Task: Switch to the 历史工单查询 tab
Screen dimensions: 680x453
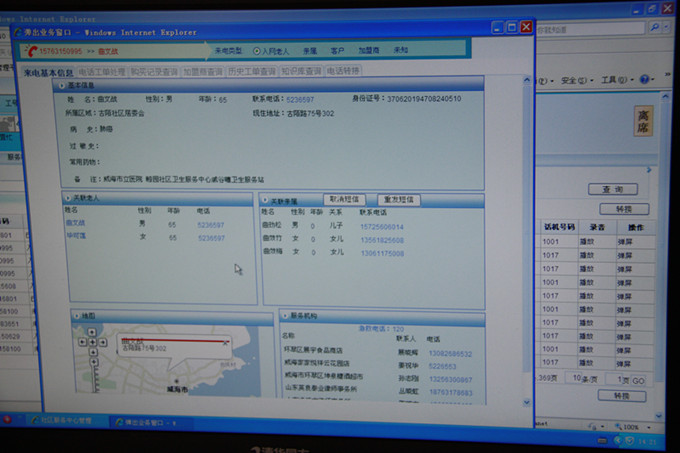Action: (x=246, y=72)
